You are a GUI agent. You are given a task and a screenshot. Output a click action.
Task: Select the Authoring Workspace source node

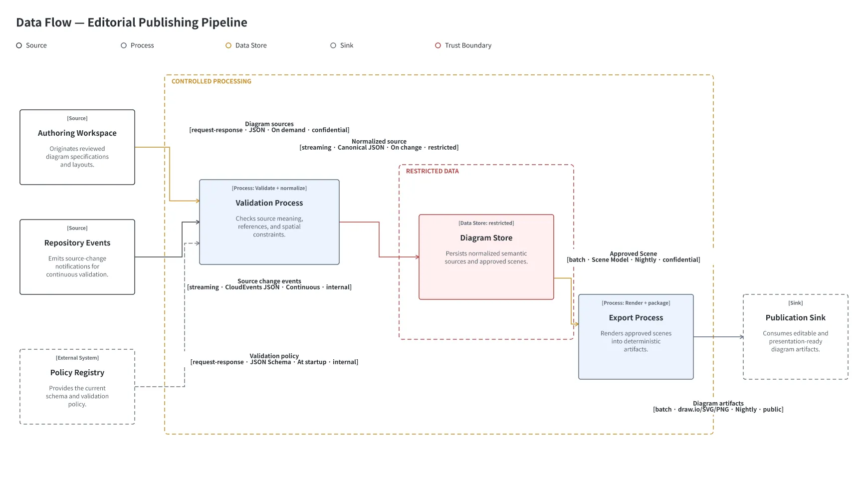(x=77, y=147)
